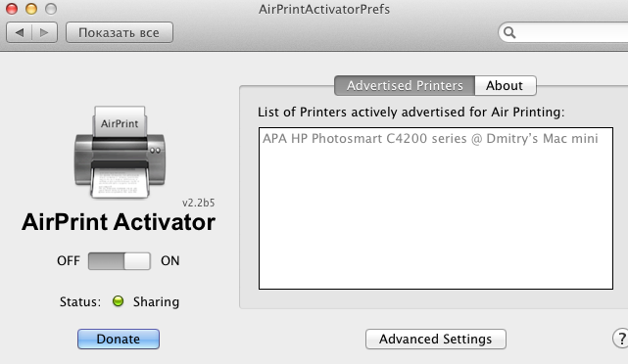628x364 pixels.
Task: Minimize the window with the yellow button
Action: tap(31, 9)
